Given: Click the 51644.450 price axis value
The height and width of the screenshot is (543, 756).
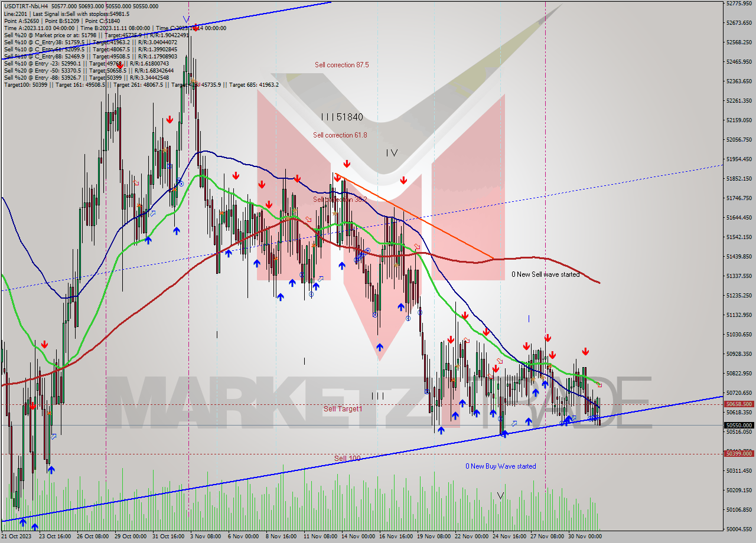Looking at the screenshot, I should [x=739, y=218].
